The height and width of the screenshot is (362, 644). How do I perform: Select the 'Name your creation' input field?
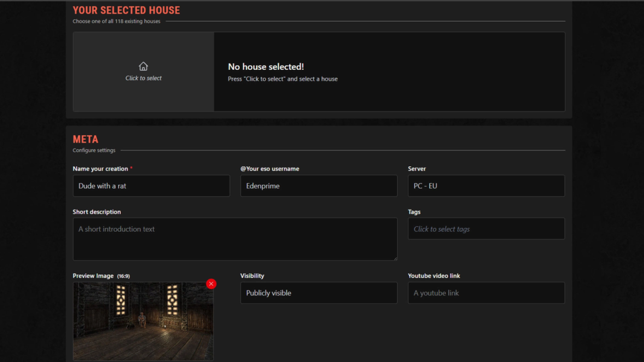pyautogui.click(x=151, y=186)
